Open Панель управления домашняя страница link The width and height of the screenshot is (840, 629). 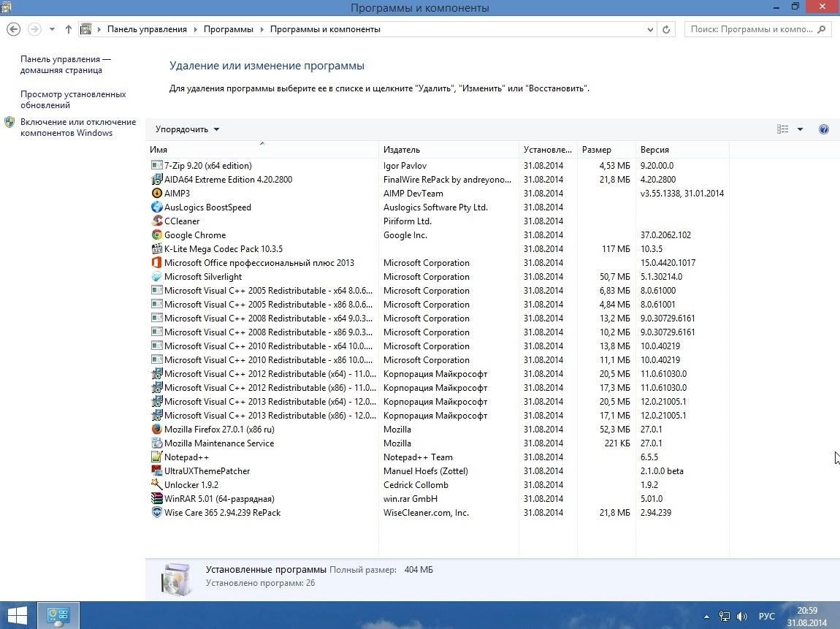(x=65, y=65)
